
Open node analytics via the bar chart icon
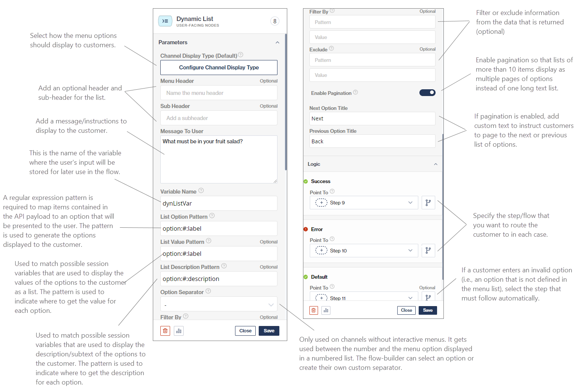tap(179, 330)
